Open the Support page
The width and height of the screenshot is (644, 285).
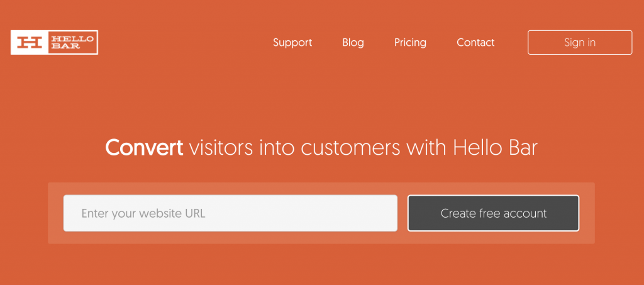coord(292,43)
